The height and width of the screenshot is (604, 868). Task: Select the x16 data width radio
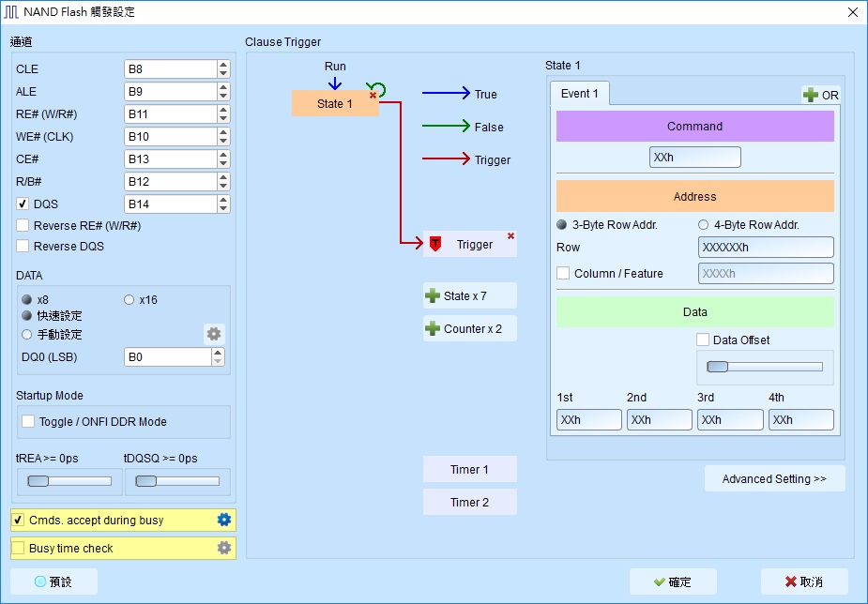(129, 300)
